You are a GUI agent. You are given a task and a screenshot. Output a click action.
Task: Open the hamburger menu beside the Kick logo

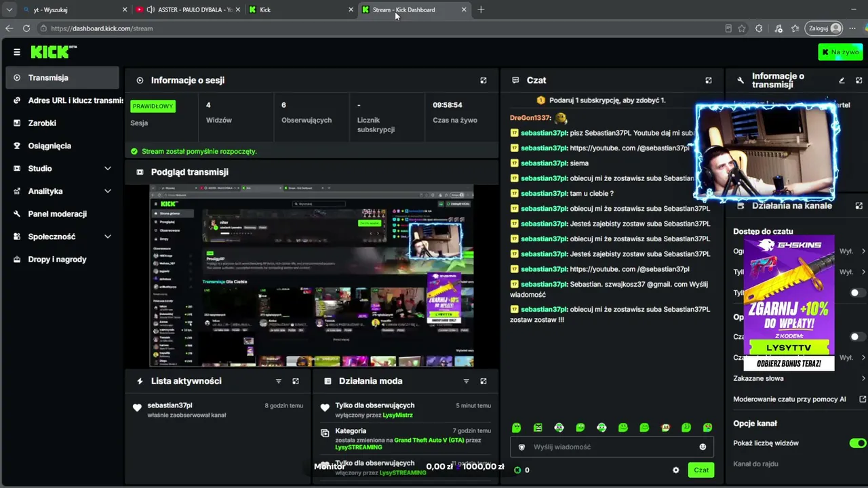pyautogui.click(x=17, y=52)
